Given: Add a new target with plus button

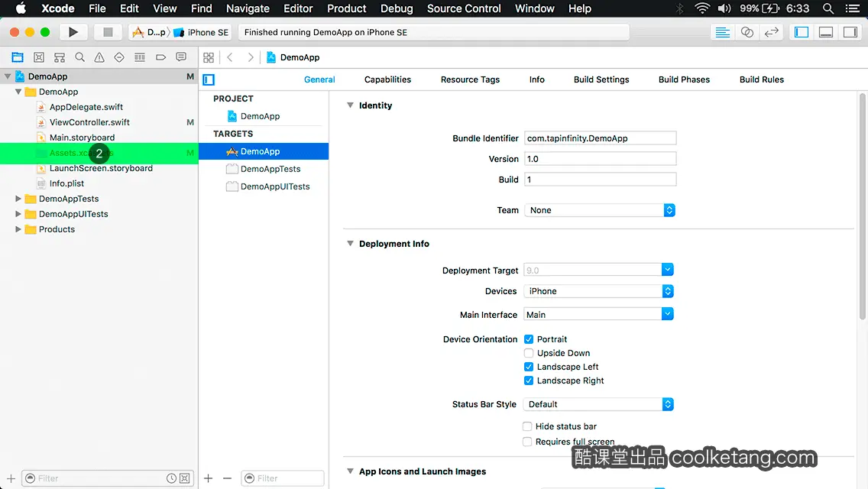Looking at the screenshot, I should pos(208,478).
